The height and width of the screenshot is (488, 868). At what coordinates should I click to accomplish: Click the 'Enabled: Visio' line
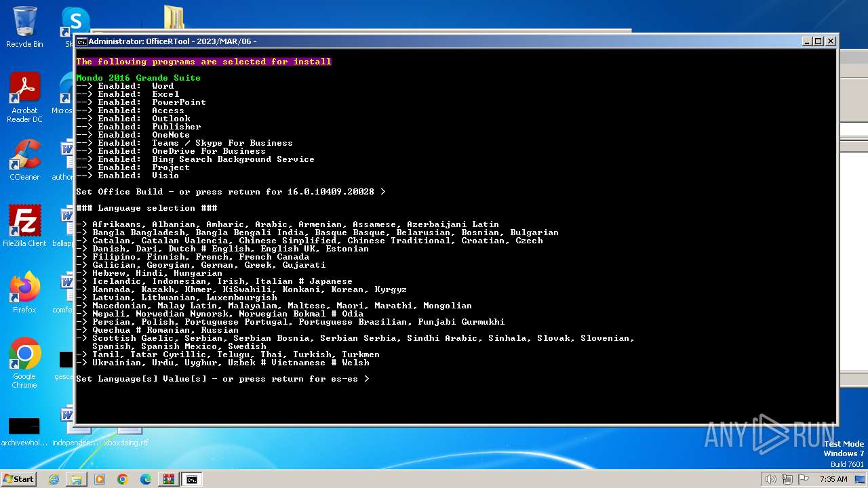point(127,176)
